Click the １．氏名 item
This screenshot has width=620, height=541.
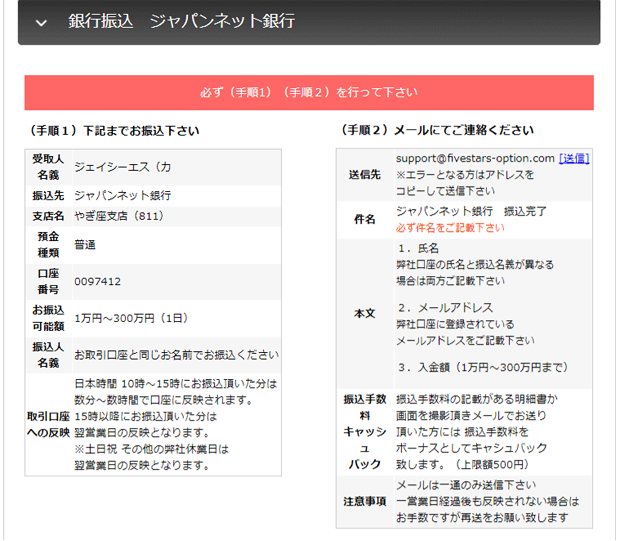click(418, 248)
